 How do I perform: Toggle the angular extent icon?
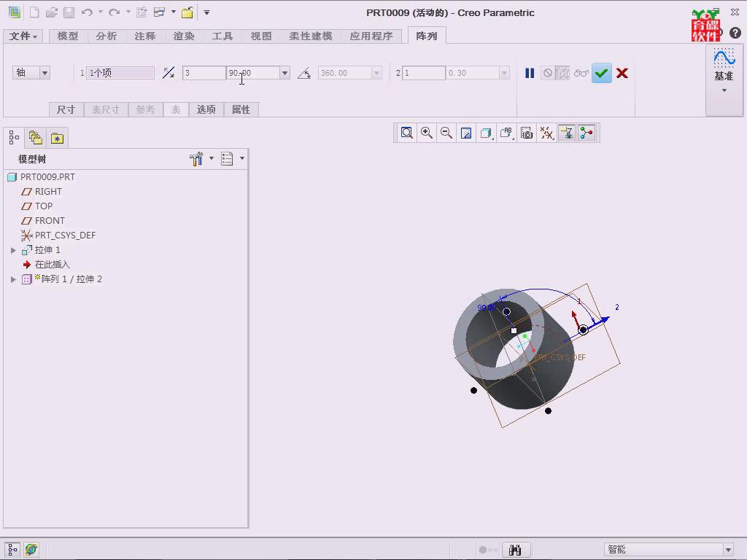(x=304, y=73)
